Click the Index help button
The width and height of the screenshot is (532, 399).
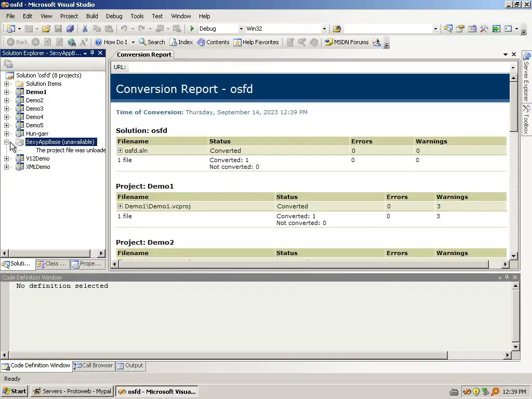(181, 42)
